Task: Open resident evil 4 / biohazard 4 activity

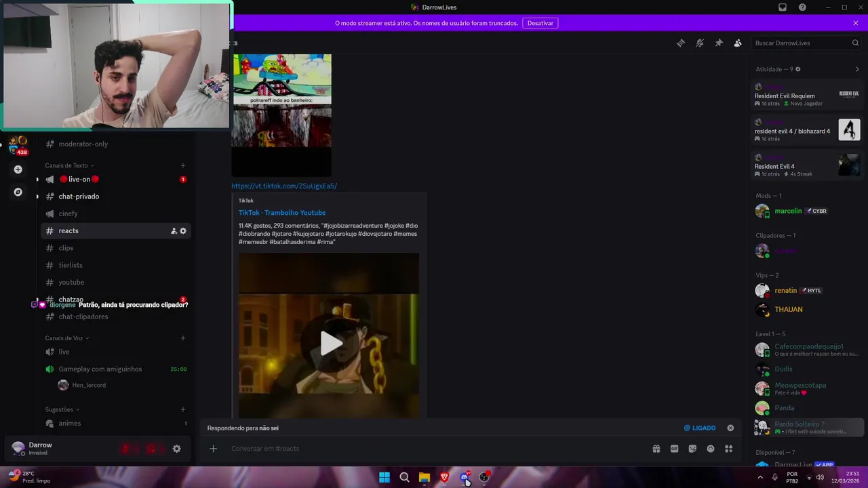Action: [x=807, y=130]
